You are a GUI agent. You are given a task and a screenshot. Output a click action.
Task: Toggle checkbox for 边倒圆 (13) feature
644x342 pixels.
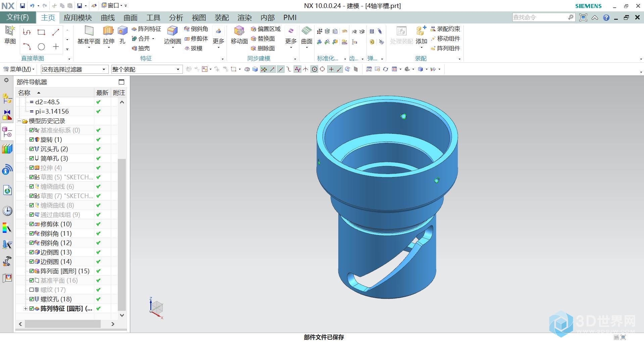(x=32, y=252)
